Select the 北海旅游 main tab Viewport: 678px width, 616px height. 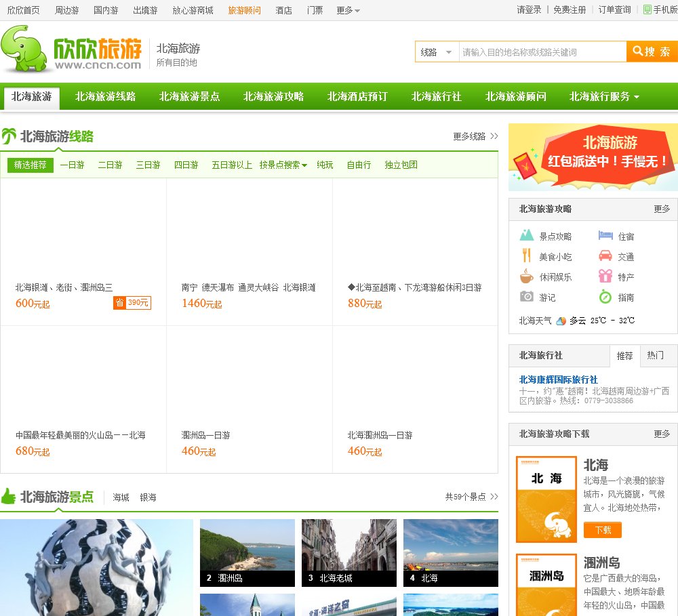[32, 97]
